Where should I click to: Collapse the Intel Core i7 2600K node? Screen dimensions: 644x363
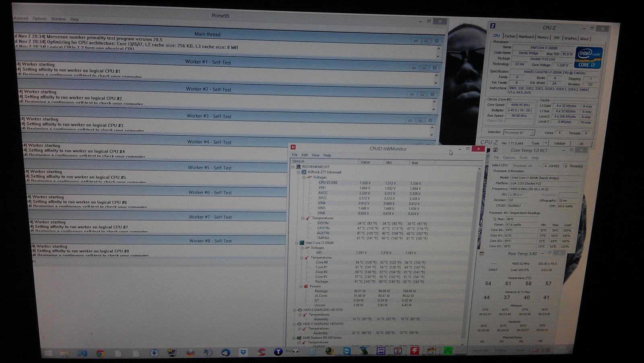click(297, 243)
